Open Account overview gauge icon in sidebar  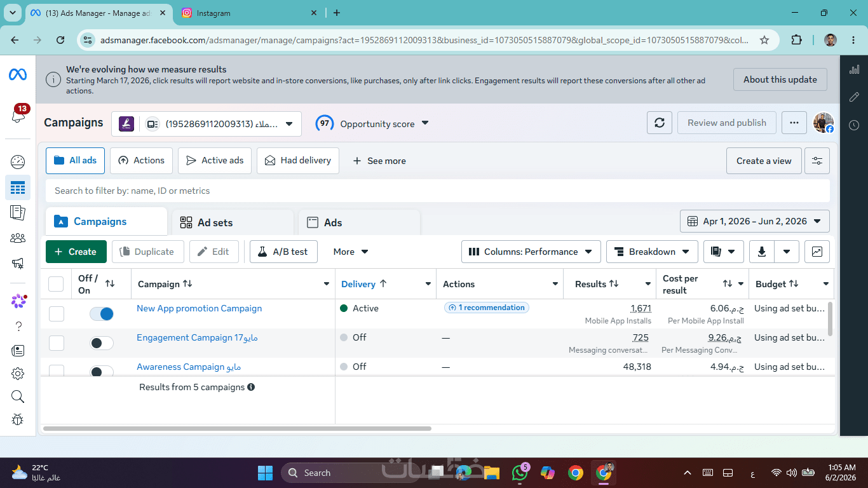[18, 161]
